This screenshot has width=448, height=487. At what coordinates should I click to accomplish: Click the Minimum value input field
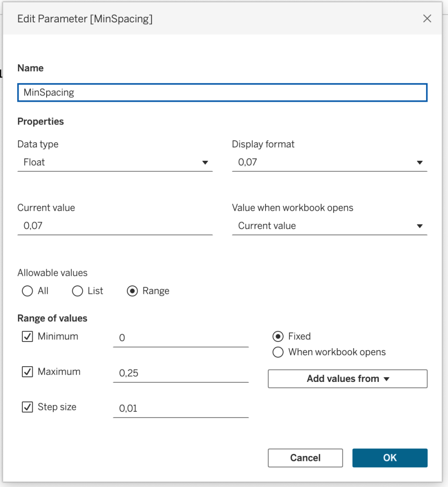(181, 338)
